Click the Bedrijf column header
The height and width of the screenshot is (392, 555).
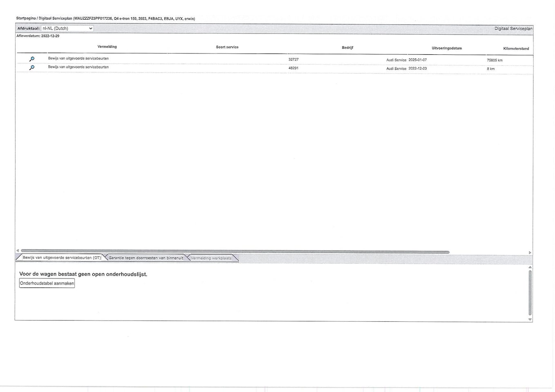pyautogui.click(x=347, y=48)
